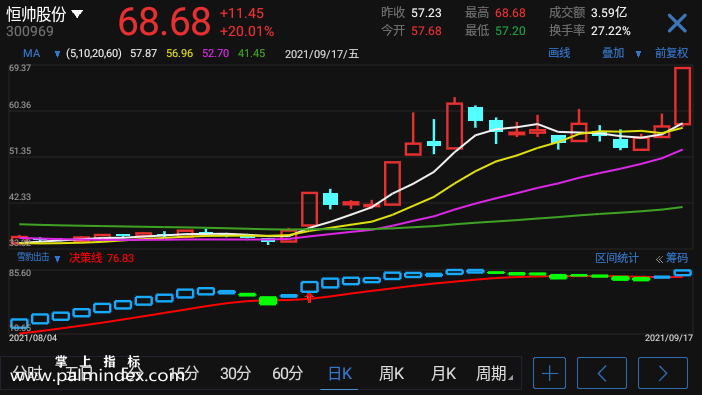Open the 叠加 overlay dropdown arrow

[x=638, y=54]
